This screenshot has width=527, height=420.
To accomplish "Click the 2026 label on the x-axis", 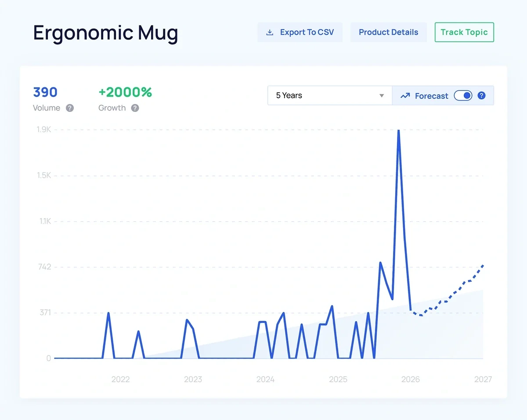I will (411, 379).
